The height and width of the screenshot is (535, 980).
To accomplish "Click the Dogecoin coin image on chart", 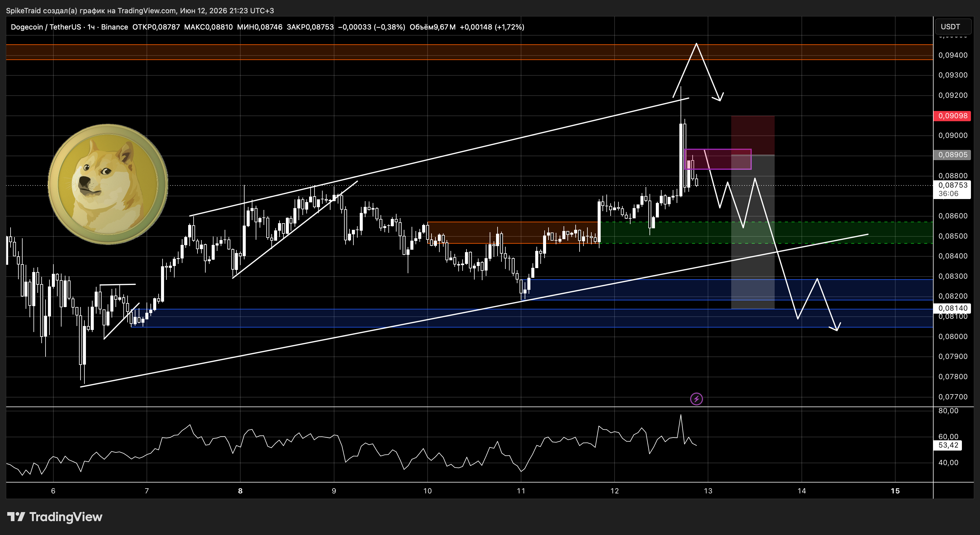I will (x=108, y=184).
